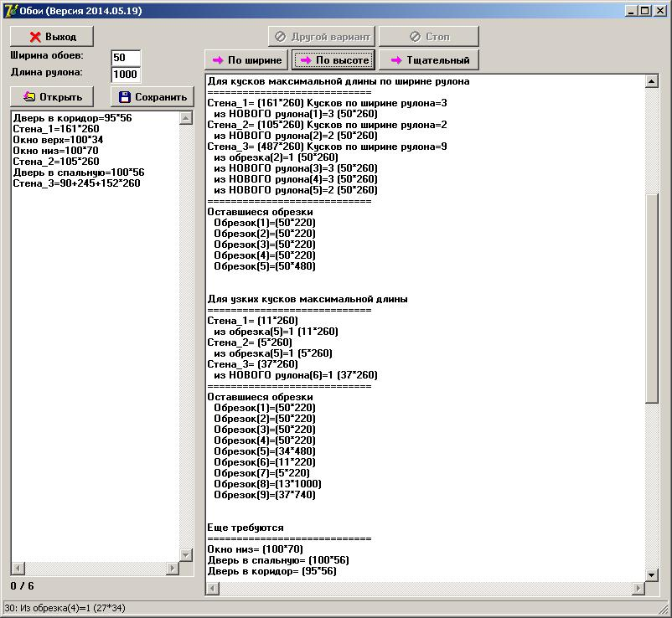
Task: Focus the Длина рулона input field
Action: tap(126, 75)
